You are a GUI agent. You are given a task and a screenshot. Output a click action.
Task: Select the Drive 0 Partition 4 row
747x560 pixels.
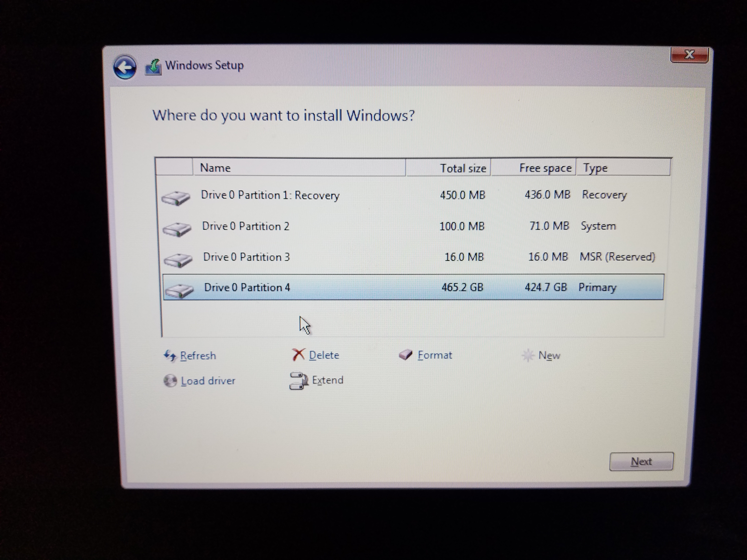pos(413,287)
